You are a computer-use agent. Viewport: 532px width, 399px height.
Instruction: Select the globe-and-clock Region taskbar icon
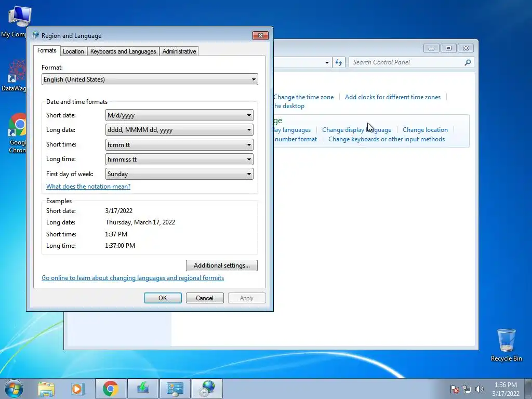pyautogui.click(x=207, y=389)
